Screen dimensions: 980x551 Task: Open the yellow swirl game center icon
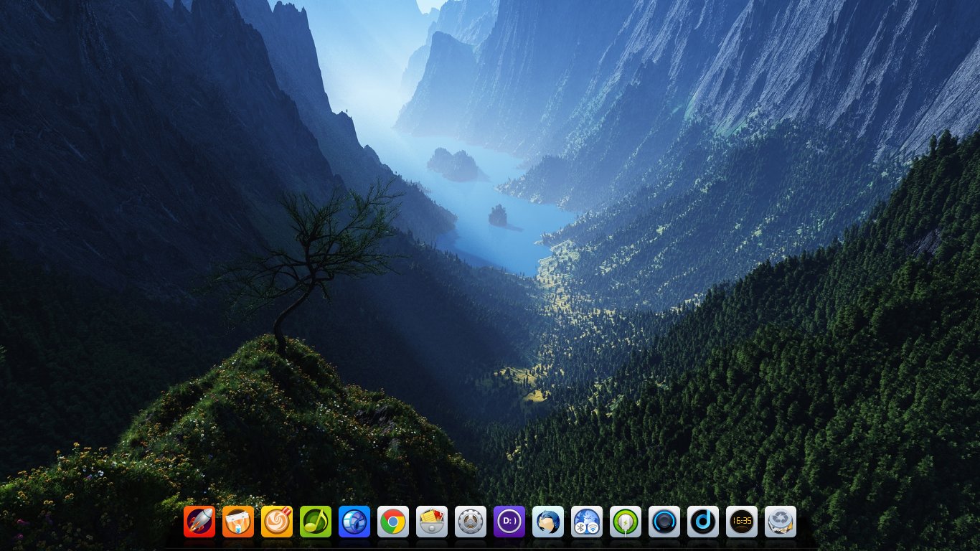click(277, 522)
